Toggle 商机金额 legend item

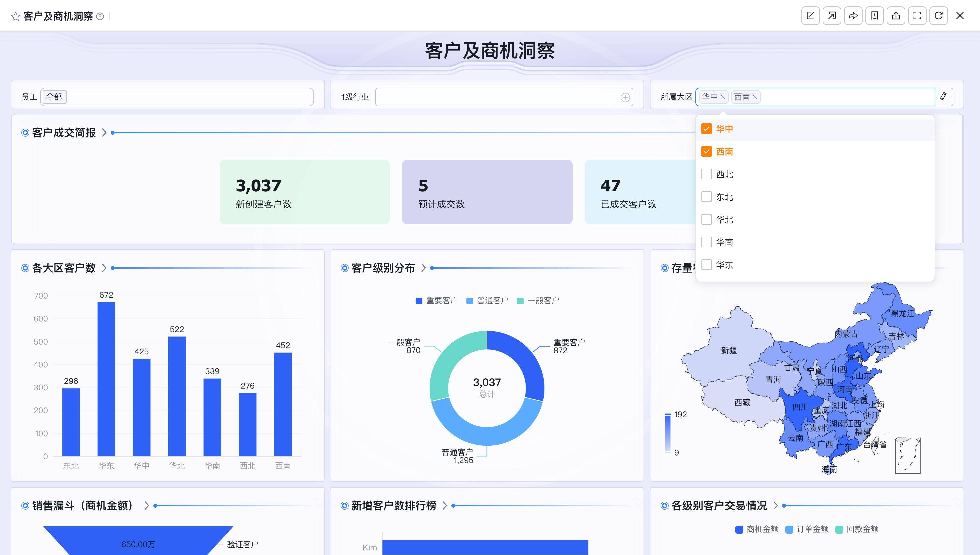click(x=757, y=529)
